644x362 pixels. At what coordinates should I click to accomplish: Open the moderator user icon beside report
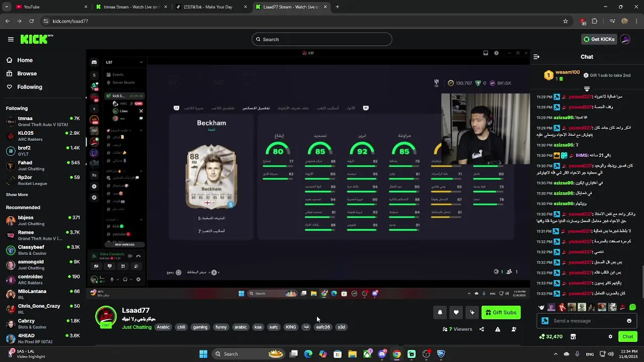514,329
